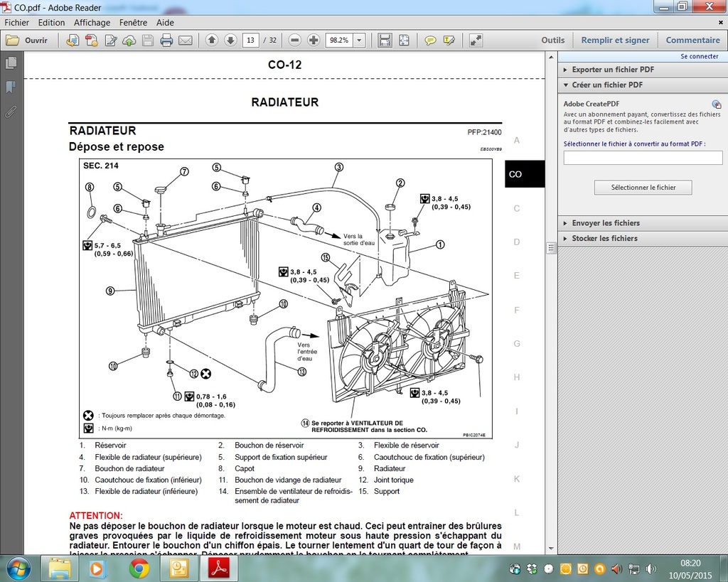Click the Sélectionner le fichier button
The height and width of the screenshot is (582, 728).
tap(643, 188)
